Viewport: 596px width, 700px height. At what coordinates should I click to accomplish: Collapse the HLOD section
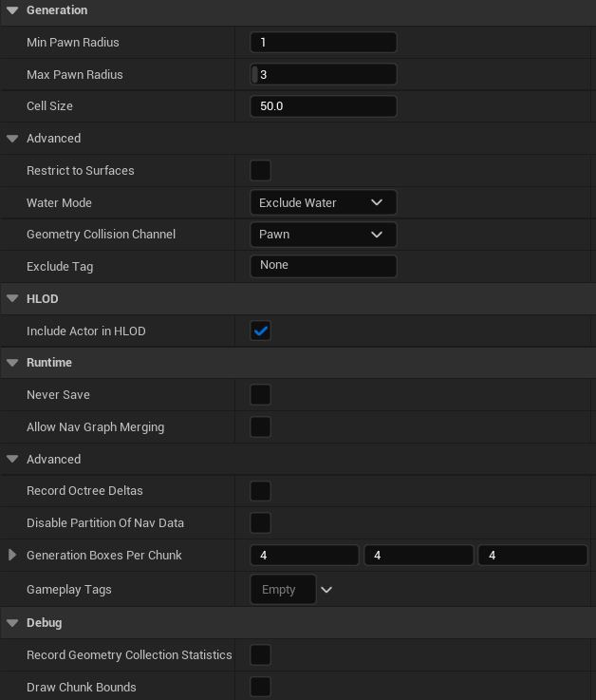click(x=12, y=299)
